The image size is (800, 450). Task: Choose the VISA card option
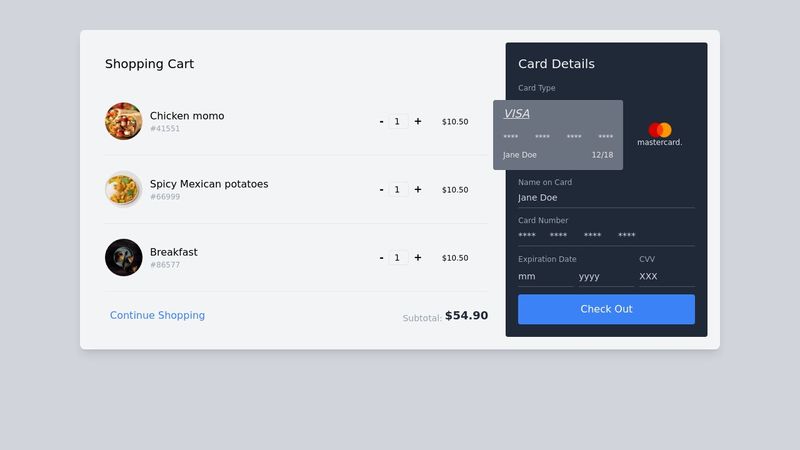[x=557, y=134]
